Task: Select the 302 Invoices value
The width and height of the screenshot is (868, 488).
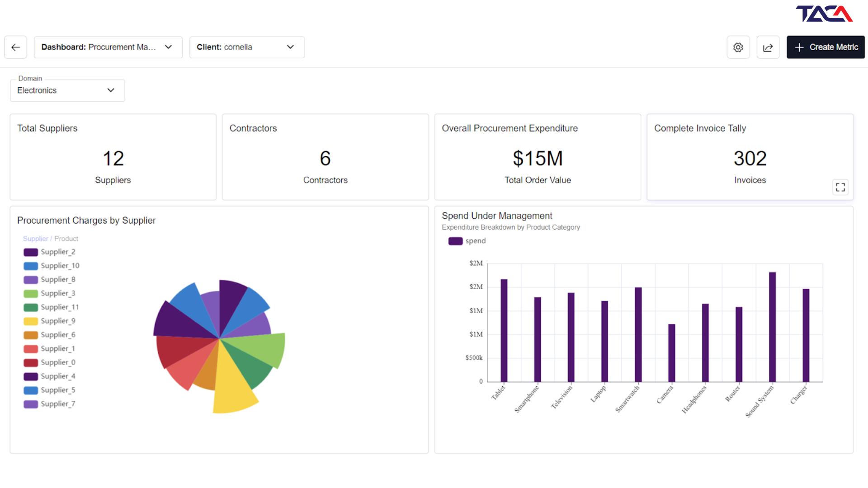Action: tap(750, 159)
